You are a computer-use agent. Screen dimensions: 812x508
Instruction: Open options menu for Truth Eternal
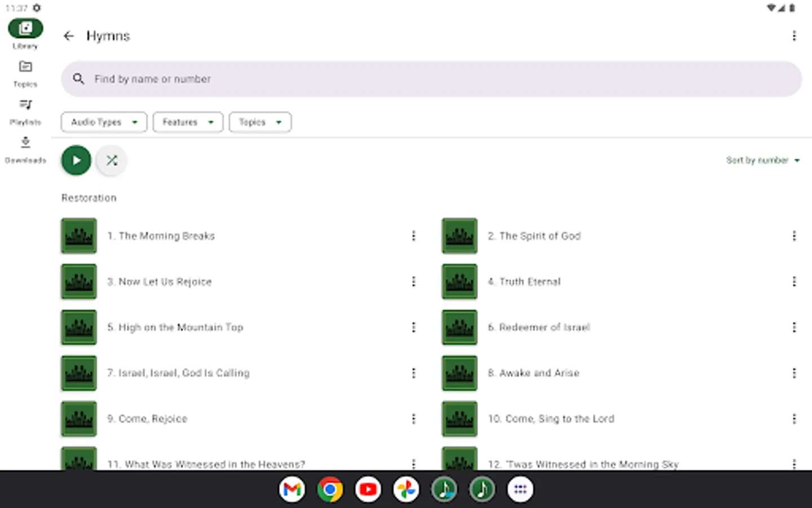click(795, 281)
